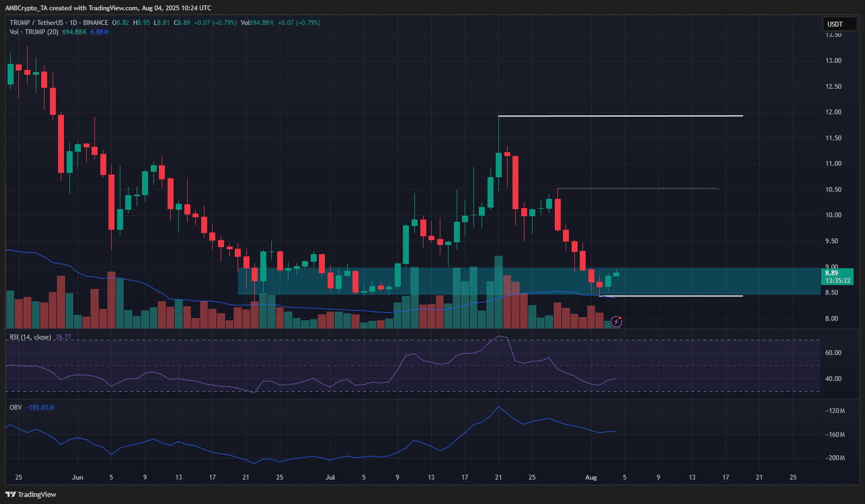Screen dimensions: 865x504
Task: Click the −160M level on OBV scale
Action: [835, 435]
